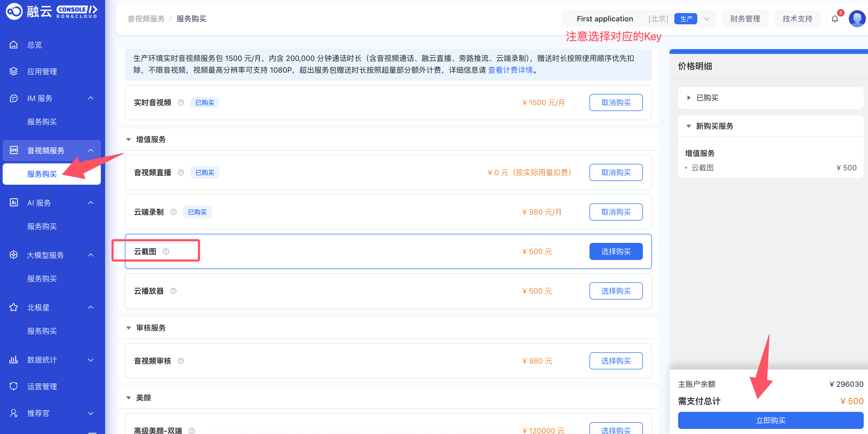Cancel purchase of 音视频直播
This screenshot has height=434, width=868.
pyautogui.click(x=616, y=172)
